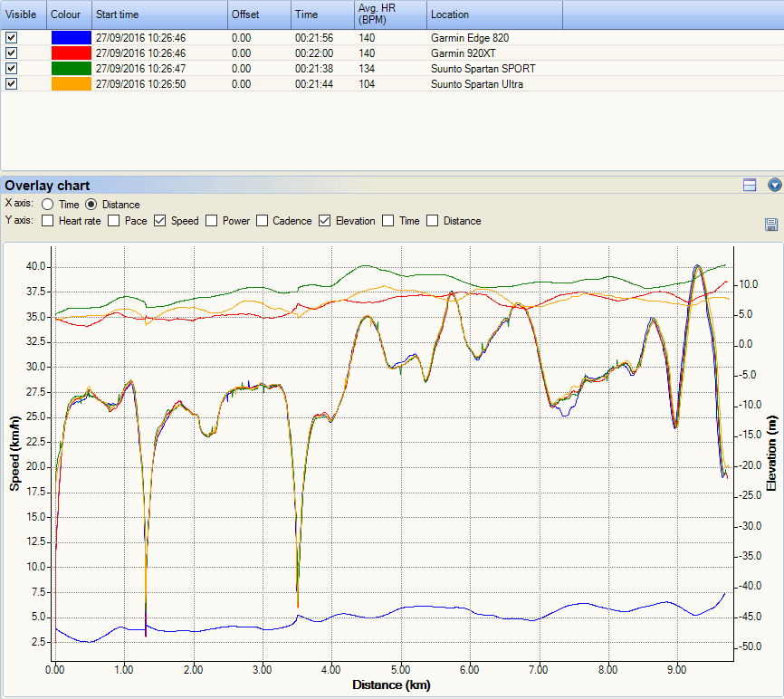Click the green colour swatch for Suunto Spartan SPORT

point(71,68)
